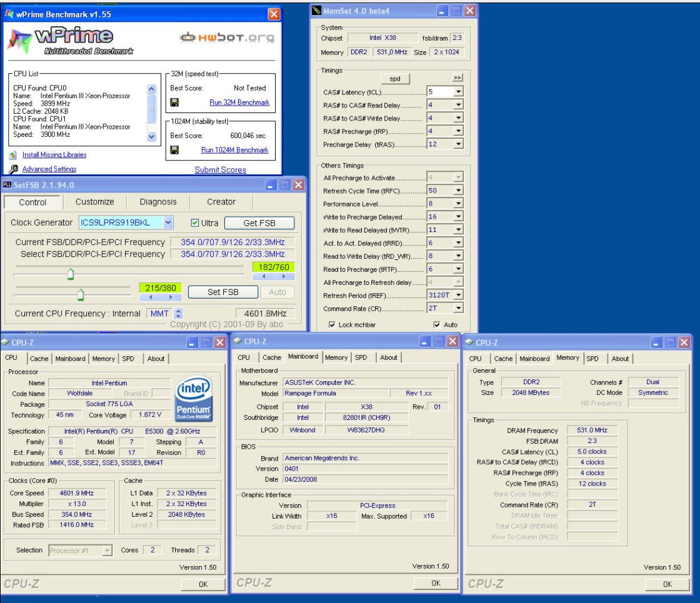Click right arrow under 215/380 value

(x=171, y=297)
